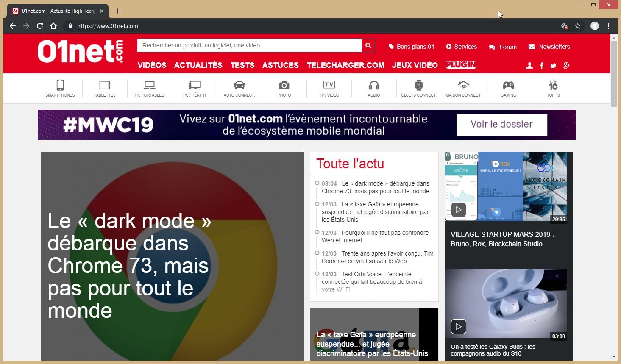Open the Toute l'actu heading link

click(350, 164)
